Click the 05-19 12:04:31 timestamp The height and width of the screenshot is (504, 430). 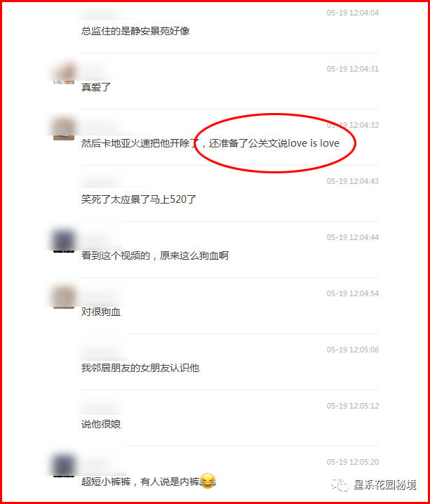[x=353, y=69]
